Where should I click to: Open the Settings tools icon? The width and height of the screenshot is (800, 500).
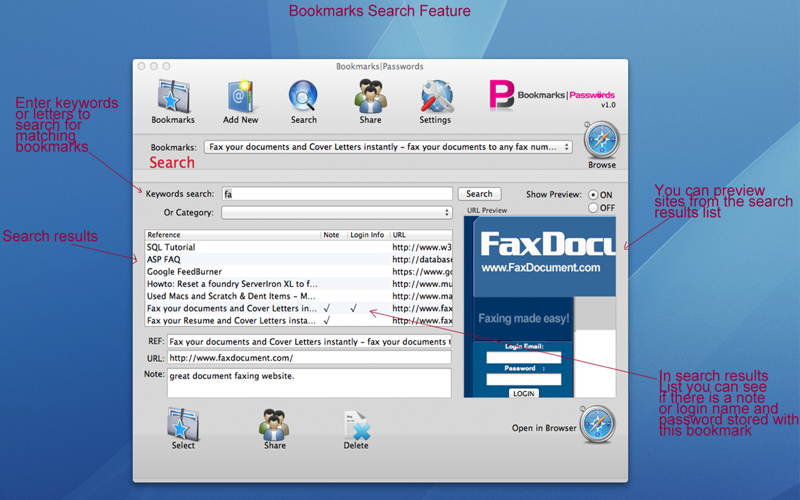click(436, 96)
